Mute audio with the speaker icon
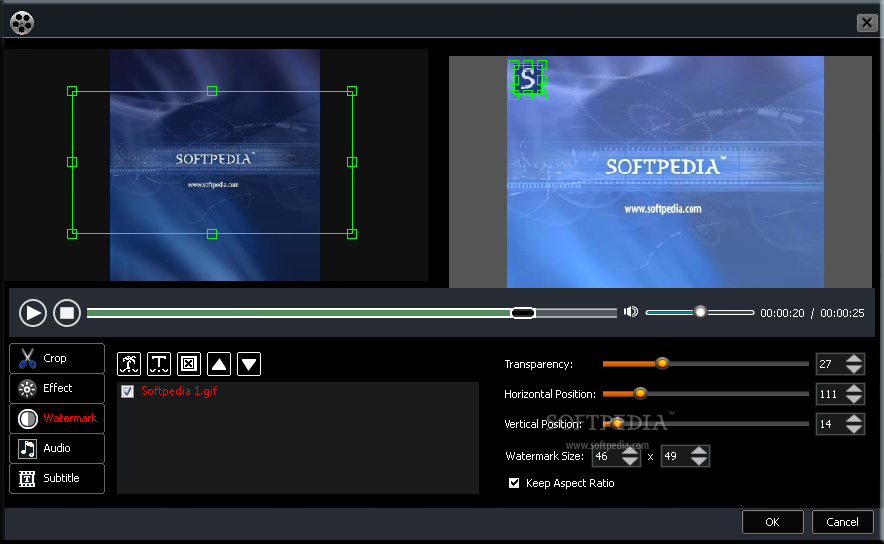The image size is (884, 544). 631,312
